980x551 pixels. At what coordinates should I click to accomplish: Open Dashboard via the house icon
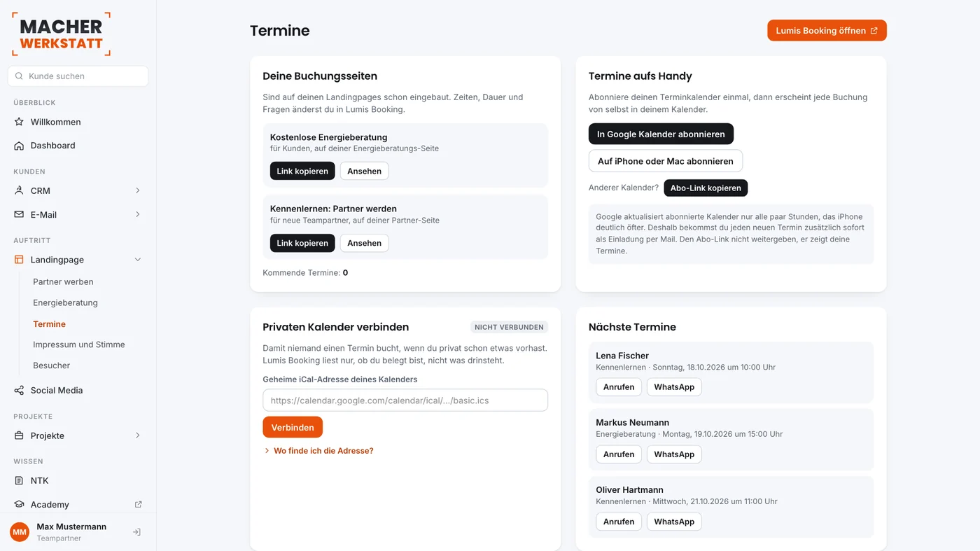tap(19, 146)
